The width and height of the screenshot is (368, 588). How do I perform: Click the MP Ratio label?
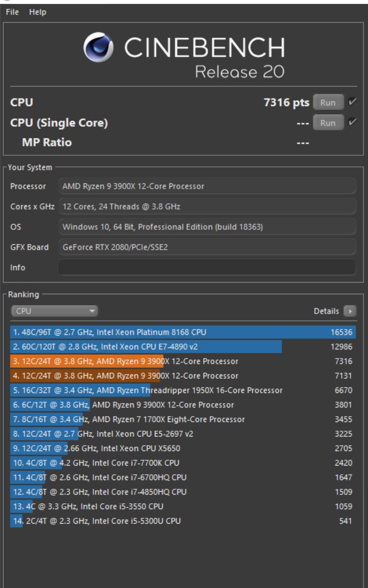(47, 142)
